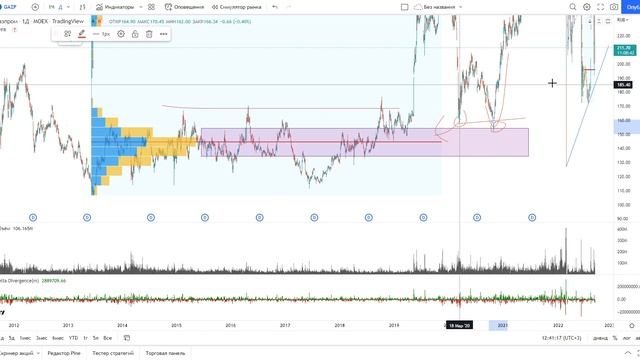Viewport: 640px width, 360px height.
Task: Open chart settings gear icon
Action: [587, 7]
